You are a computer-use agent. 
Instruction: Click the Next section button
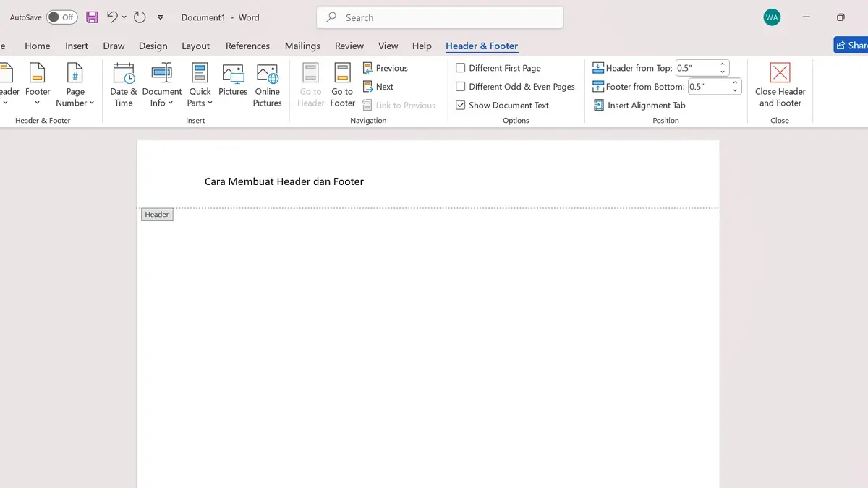(381, 86)
